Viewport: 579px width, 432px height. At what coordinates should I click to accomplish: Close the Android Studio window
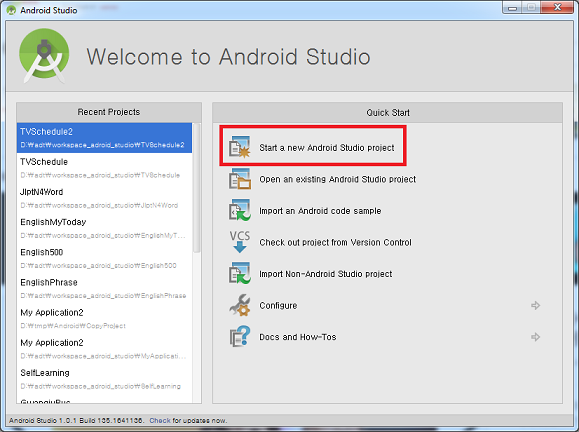click(x=558, y=7)
